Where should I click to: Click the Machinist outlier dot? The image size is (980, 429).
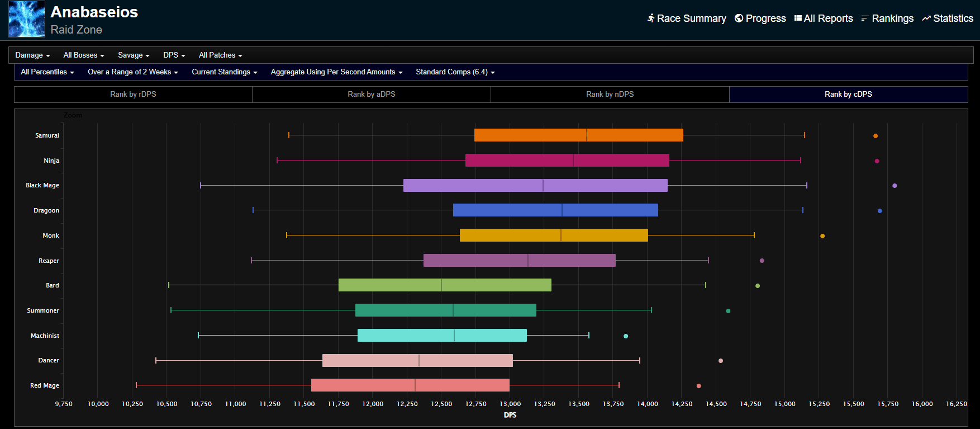pyautogui.click(x=626, y=336)
